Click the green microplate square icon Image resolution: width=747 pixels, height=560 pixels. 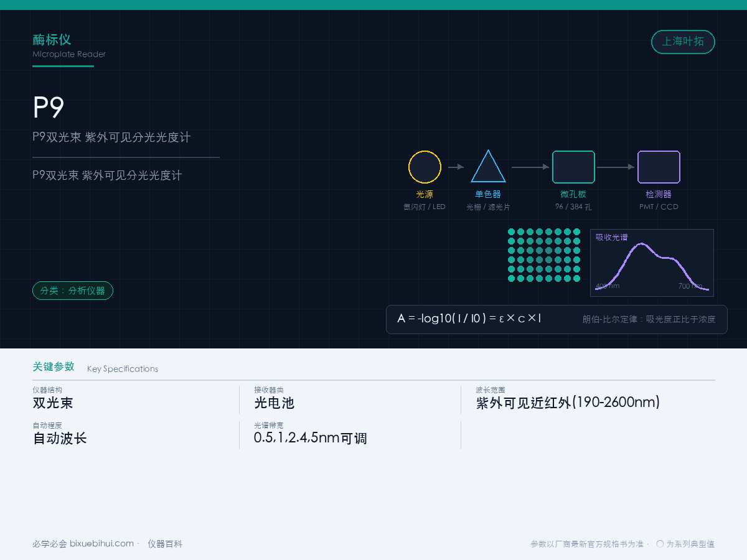pyautogui.click(x=573, y=167)
